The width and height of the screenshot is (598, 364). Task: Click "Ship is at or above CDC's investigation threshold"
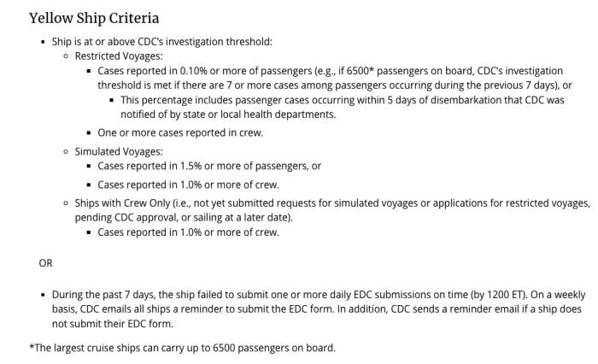click(161, 41)
